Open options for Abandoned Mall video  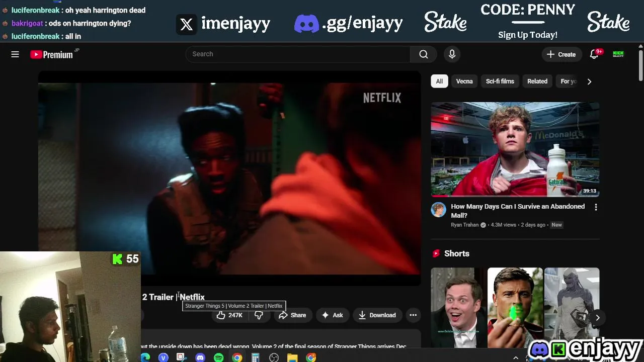pos(596,207)
